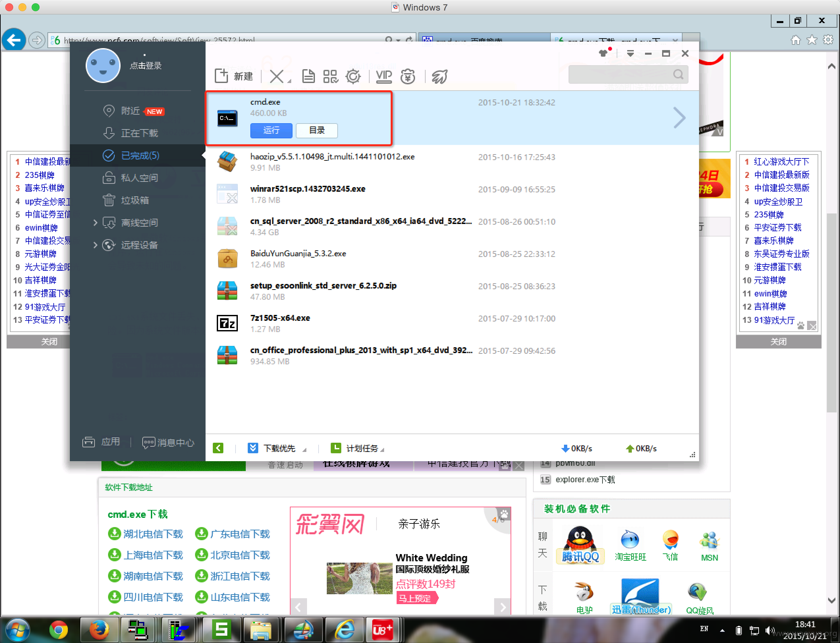
Task: Click the download speed 0KB/s indicator
Action: pyautogui.click(x=576, y=448)
